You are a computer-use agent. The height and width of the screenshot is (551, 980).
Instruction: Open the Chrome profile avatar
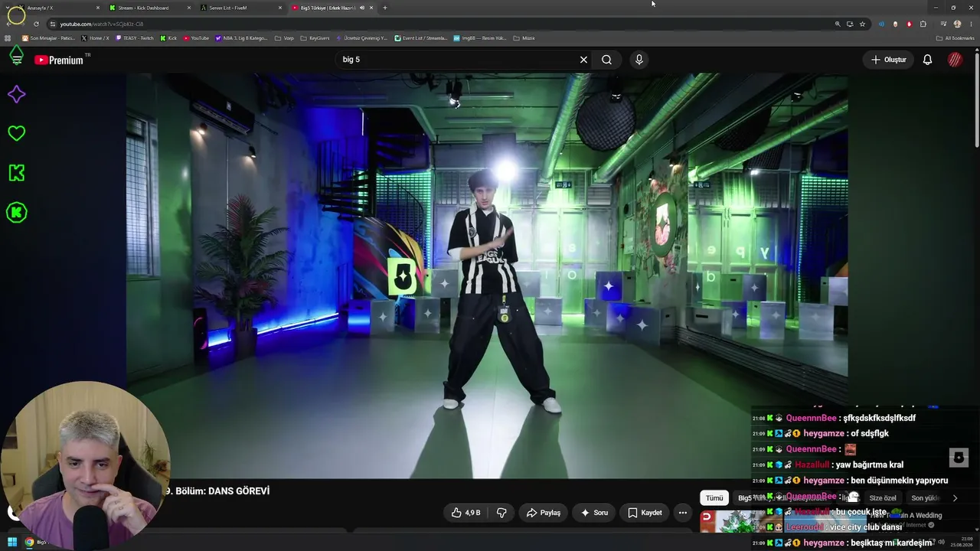957,24
